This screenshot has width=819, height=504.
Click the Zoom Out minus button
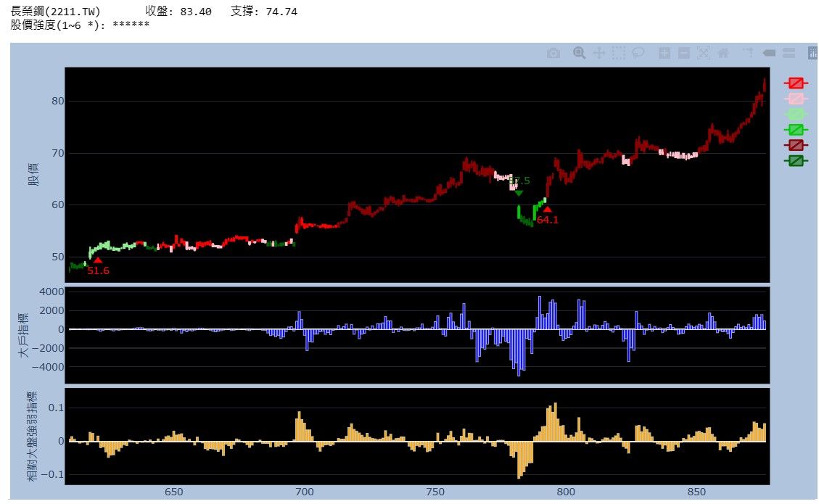pos(684,53)
